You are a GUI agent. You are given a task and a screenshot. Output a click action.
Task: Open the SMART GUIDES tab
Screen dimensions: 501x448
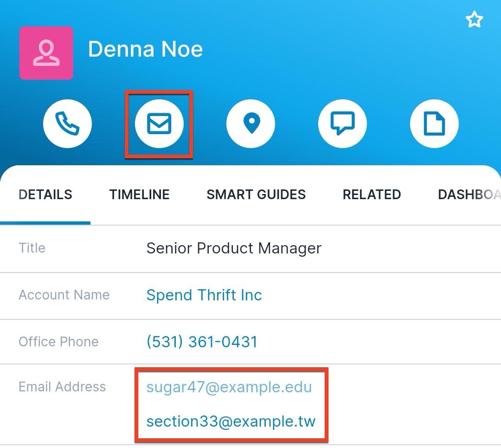click(256, 195)
